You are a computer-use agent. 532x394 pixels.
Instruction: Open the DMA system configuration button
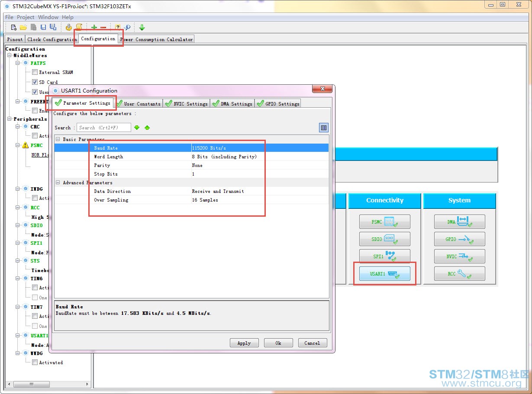(x=460, y=222)
